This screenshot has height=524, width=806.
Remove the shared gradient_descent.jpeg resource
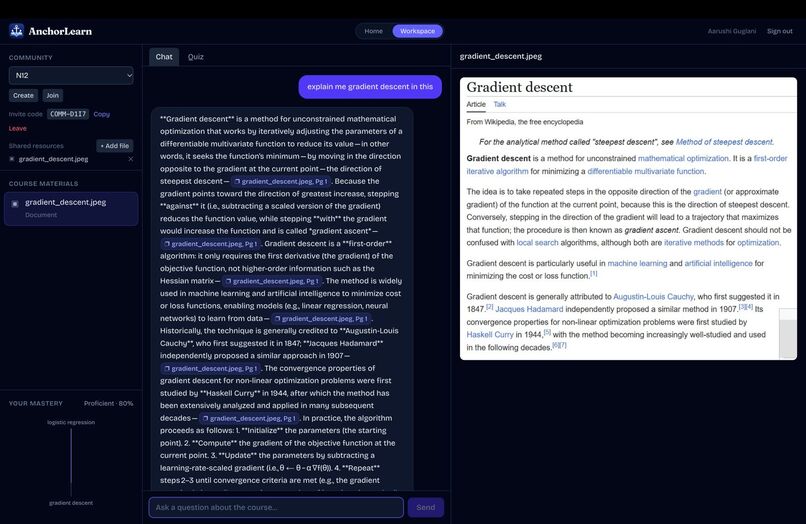[x=131, y=159]
